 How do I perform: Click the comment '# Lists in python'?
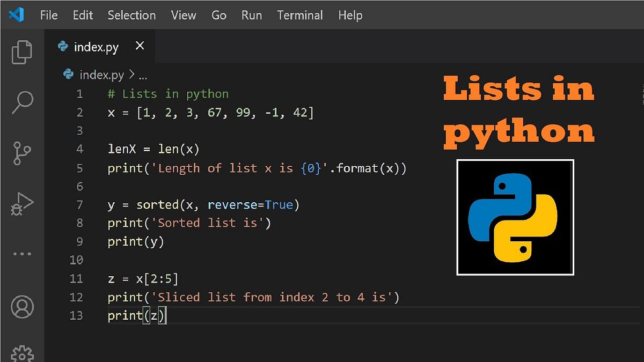tap(168, 94)
